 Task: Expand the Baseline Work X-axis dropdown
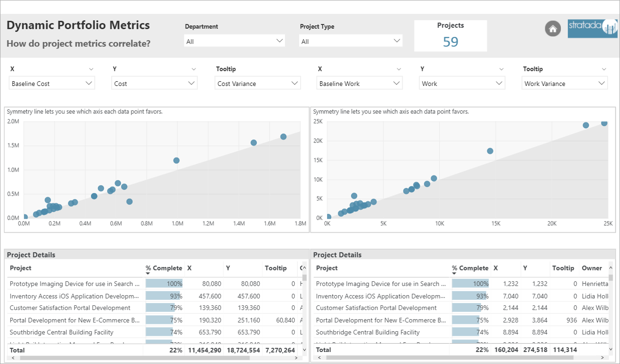point(360,84)
